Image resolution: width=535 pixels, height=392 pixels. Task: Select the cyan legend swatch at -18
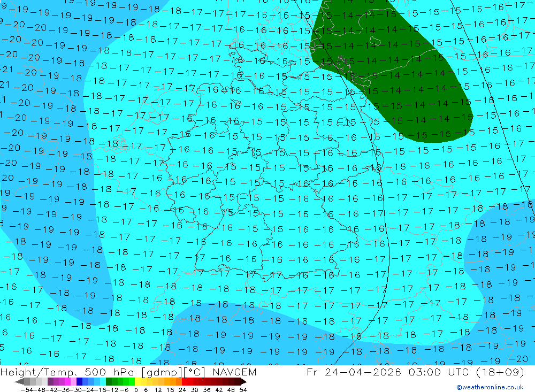(x=103, y=382)
